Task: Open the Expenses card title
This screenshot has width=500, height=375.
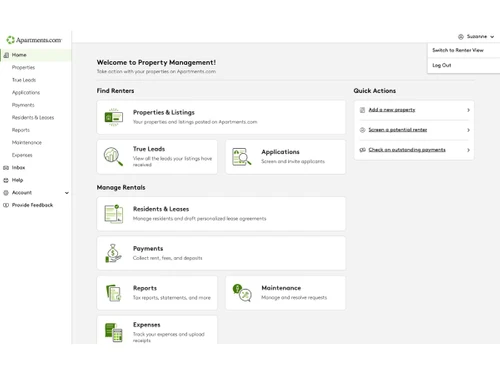Action: point(147,325)
